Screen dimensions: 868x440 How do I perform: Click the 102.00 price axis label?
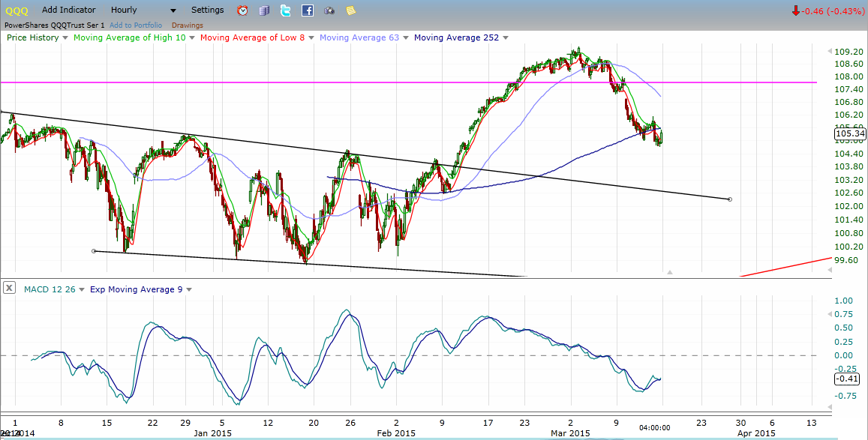848,206
